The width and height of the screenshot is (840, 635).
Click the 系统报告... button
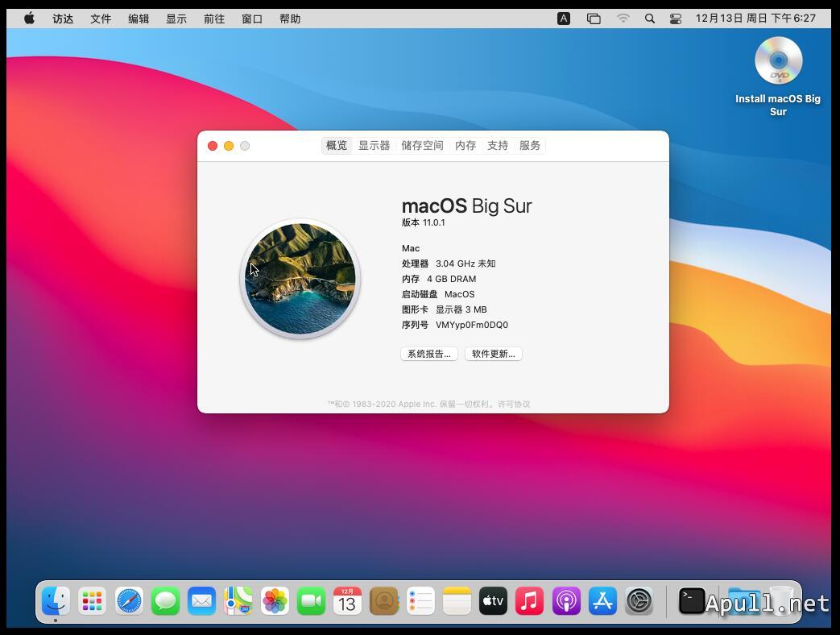coord(429,354)
